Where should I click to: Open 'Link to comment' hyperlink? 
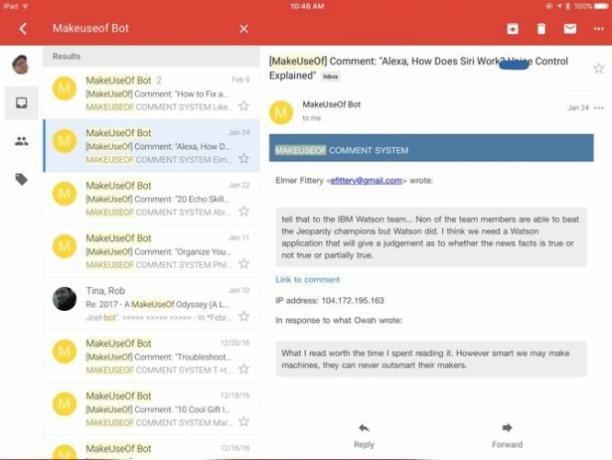click(308, 279)
